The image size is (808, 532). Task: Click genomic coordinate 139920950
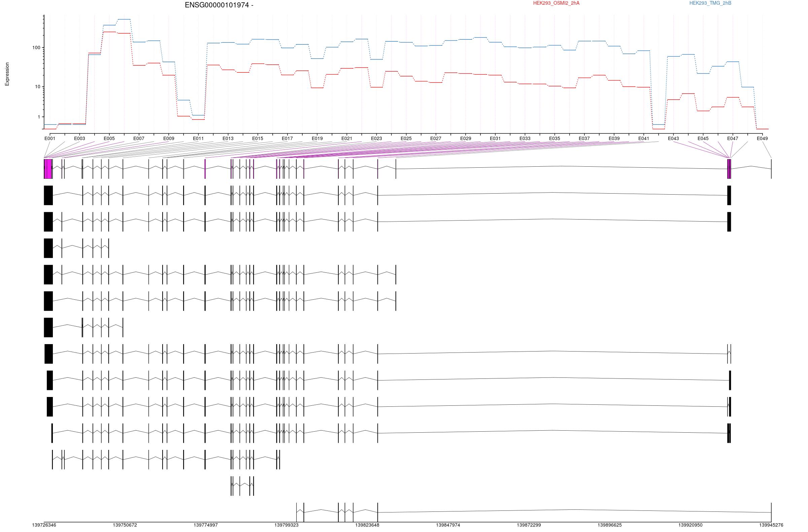point(691,525)
